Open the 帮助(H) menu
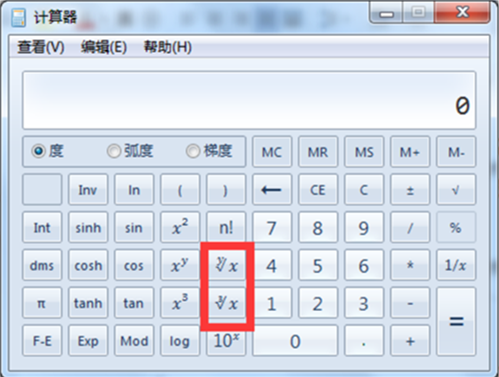 point(168,47)
